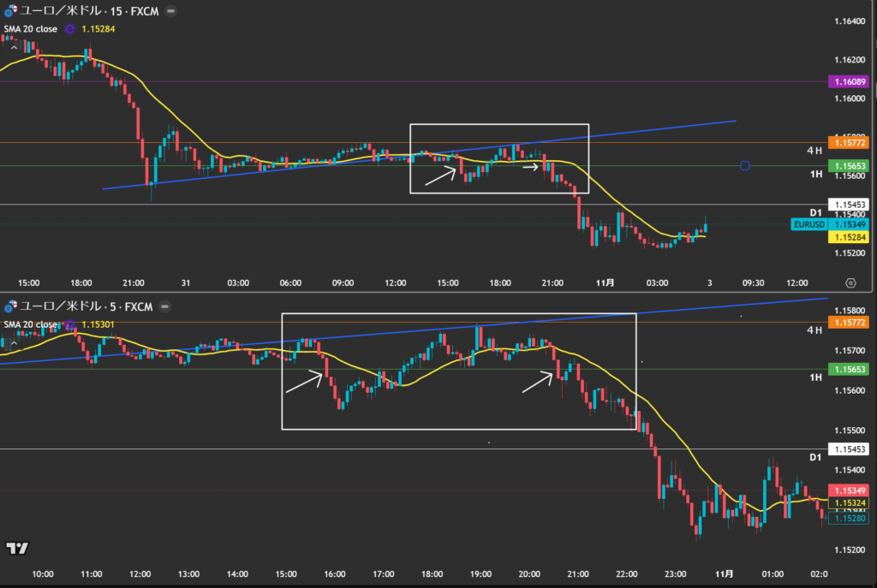
Task: Click purple SMA refresh icon in 5-minute chart
Action: click(x=69, y=324)
